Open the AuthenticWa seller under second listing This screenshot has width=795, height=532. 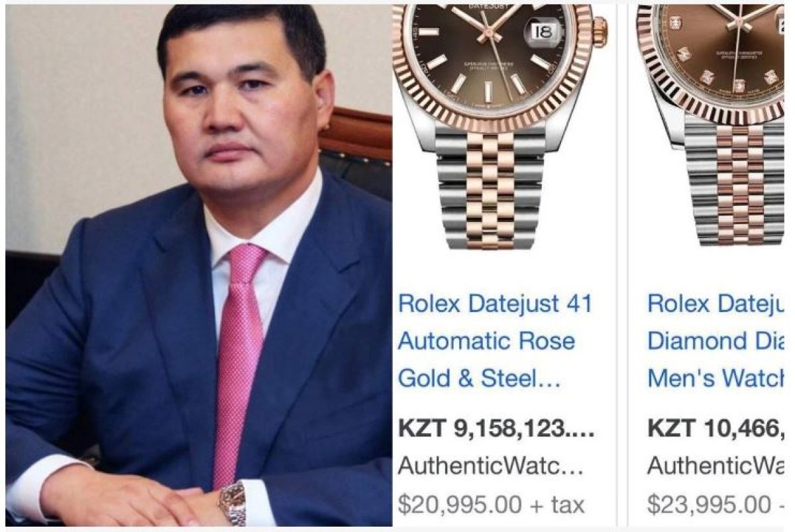(717, 466)
